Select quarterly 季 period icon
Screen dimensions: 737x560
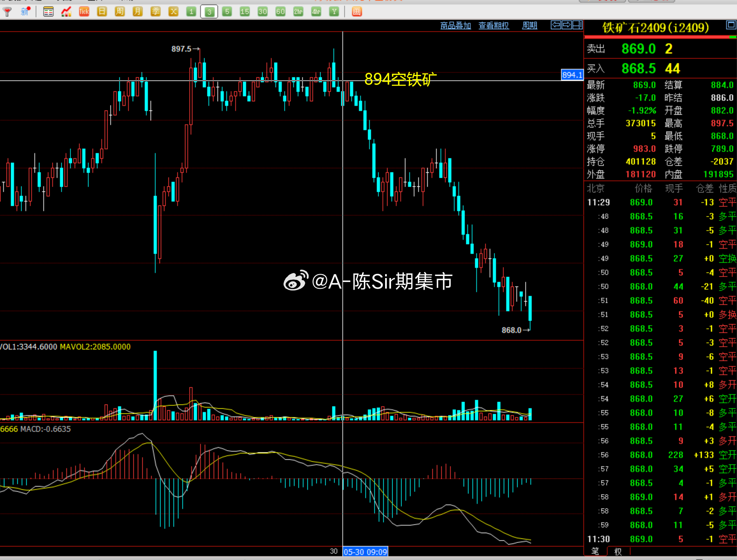click(x=156, y=12)
